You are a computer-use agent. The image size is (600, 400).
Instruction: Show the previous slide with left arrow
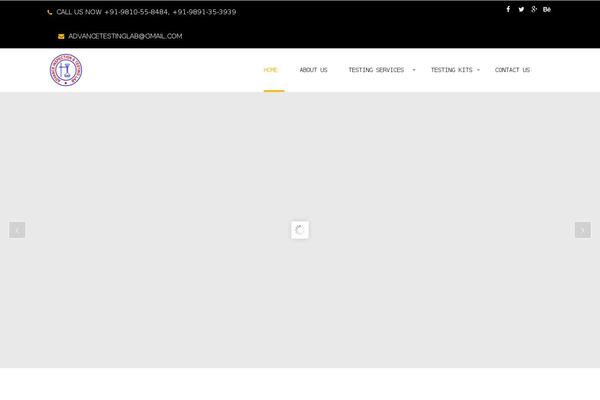point(17,230)
